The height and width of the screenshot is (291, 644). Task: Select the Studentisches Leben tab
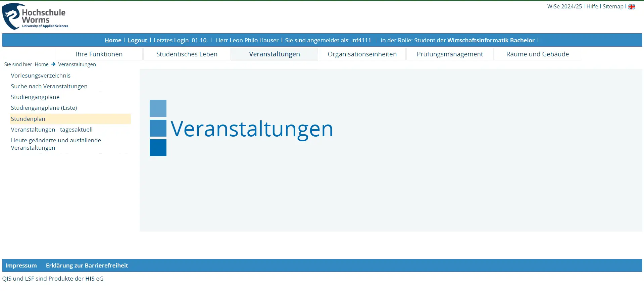(187, 54)
